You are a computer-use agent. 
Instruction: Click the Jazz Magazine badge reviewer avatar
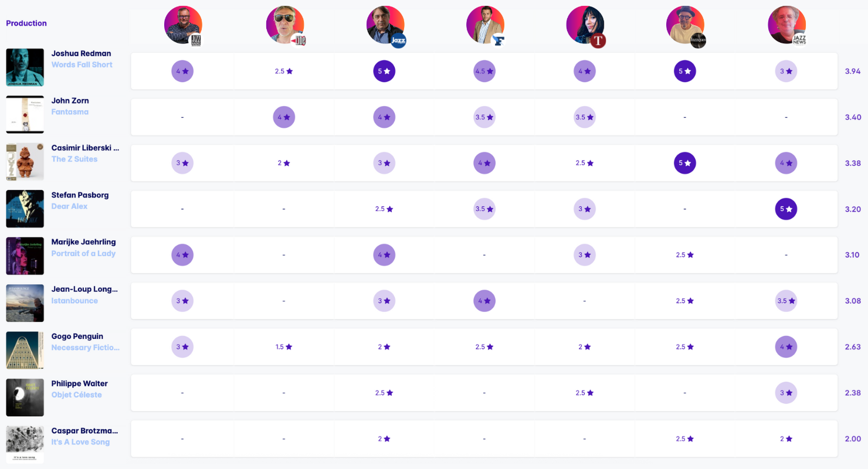coord(184,25)
